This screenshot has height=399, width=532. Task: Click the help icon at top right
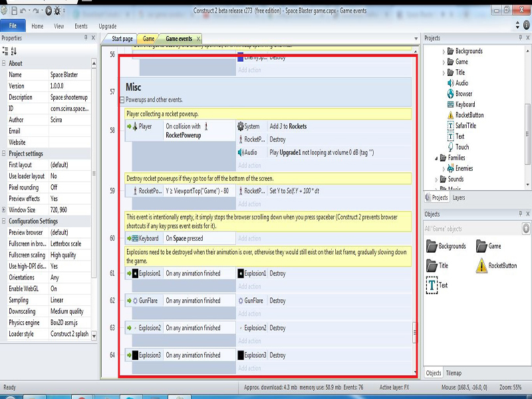[526, 25]
